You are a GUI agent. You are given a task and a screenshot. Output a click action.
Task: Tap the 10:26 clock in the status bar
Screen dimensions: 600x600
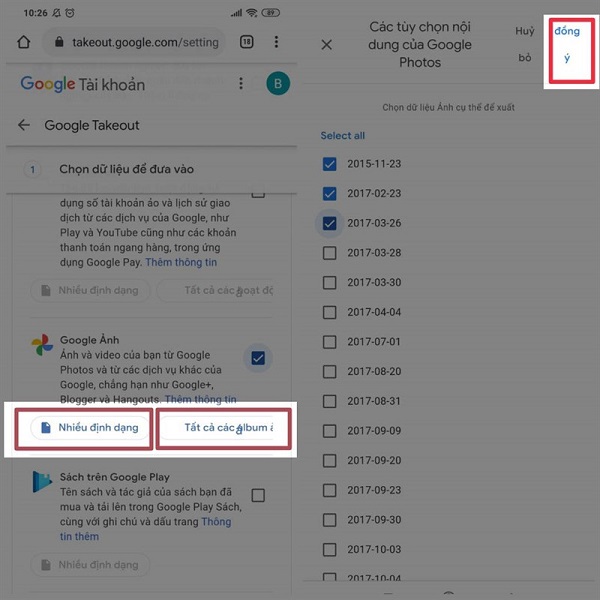click(x=36, y=13)
